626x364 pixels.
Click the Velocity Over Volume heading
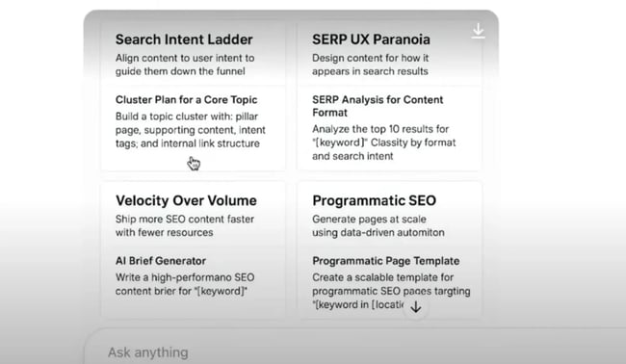coord(186,200)
